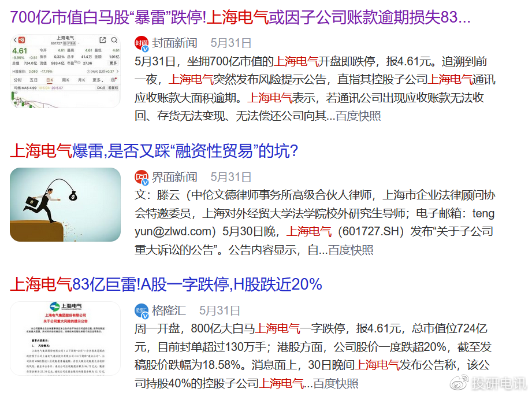Open the 格隆汇 source name
This screenshot has width=532, height=396.
tap(169, 310)
